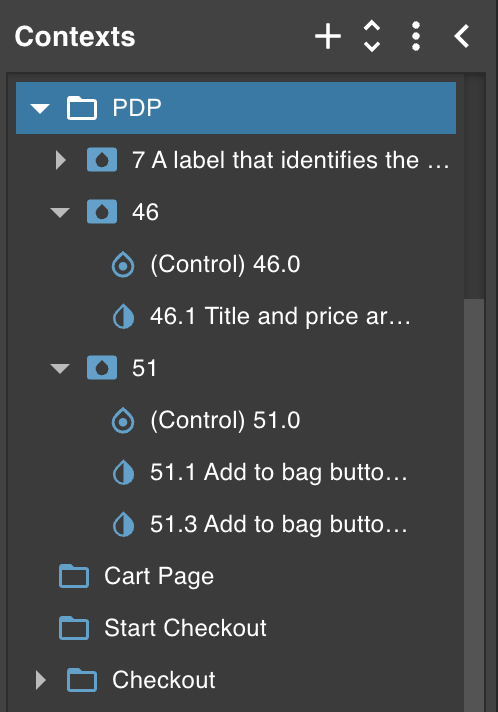Click the Cart Page folder icon

point(74,576)
